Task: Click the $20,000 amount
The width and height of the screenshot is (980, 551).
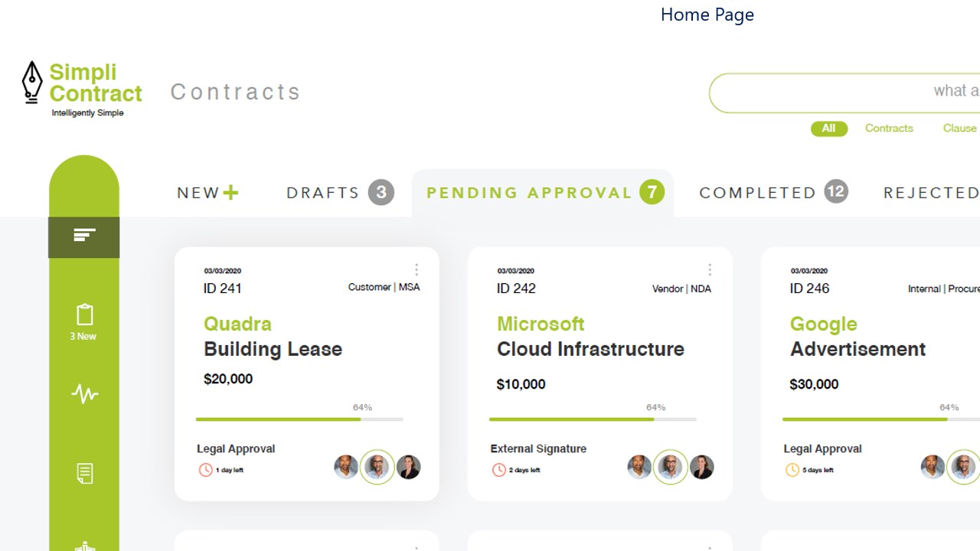Action: (x=228, y=379)
